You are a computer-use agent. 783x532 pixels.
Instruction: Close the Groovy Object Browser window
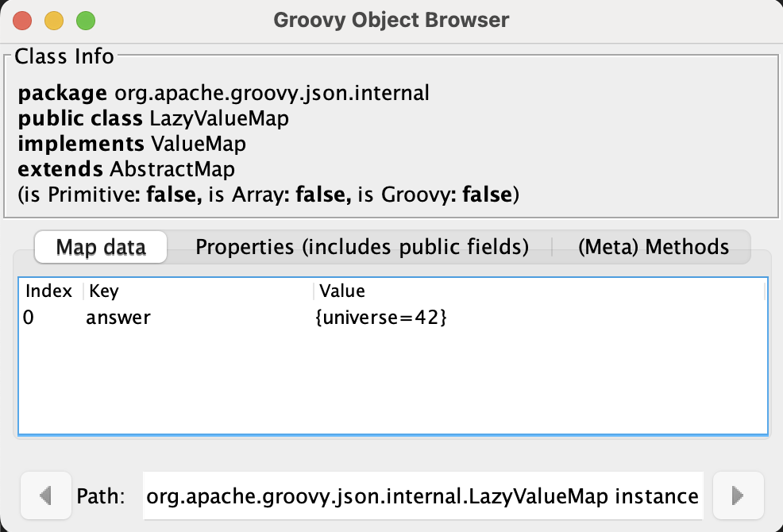click(21, 21)
